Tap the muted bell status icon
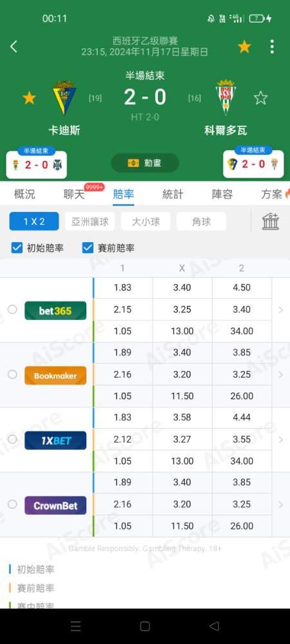The width and height of the screenshot is (290, 644). [x=211, y=18]
